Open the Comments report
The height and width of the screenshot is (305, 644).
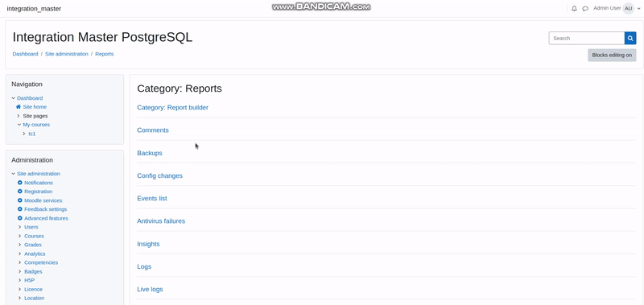(153, 130)
